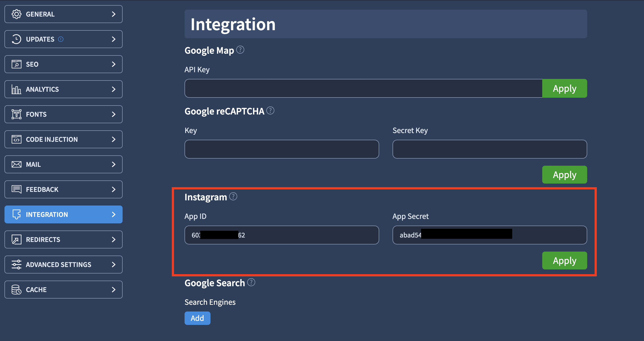Expand Updates section chevron
The width and height of the screenshot is (644, 341).
[x=113, y=39]
